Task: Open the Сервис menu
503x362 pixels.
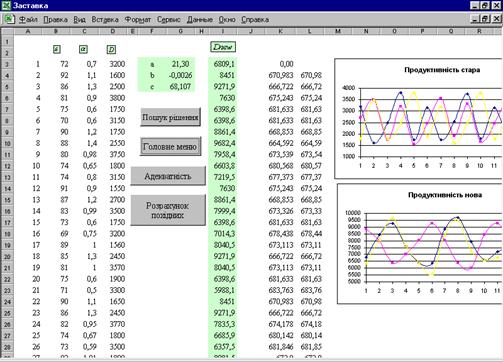Action: click(x=169, y=20)
